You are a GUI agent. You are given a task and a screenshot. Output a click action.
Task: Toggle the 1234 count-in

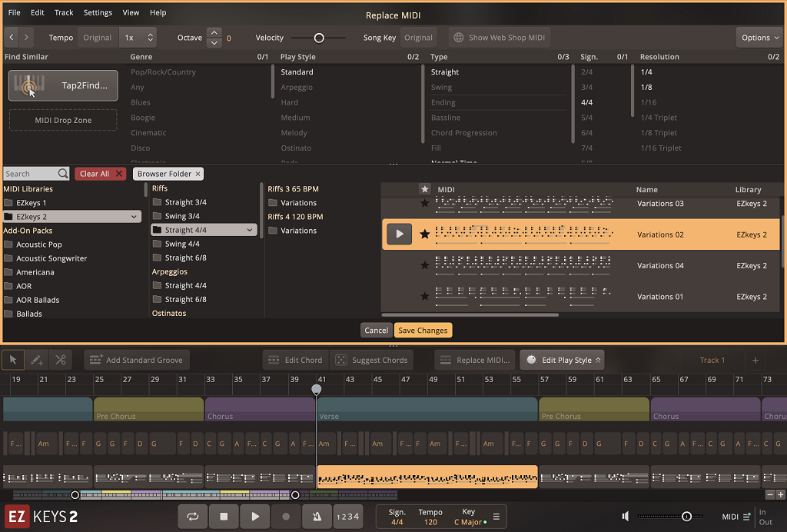click(348, 517)
